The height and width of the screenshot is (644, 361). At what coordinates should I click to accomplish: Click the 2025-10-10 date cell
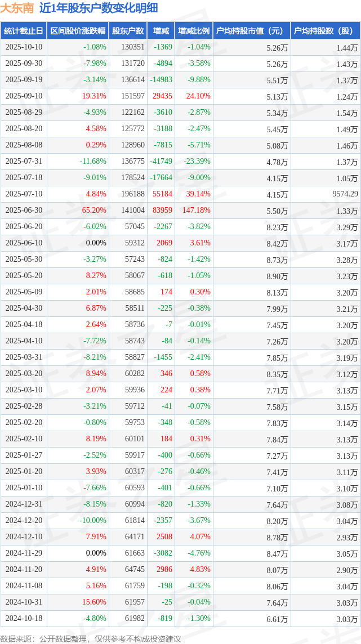[x=24, y=47]
